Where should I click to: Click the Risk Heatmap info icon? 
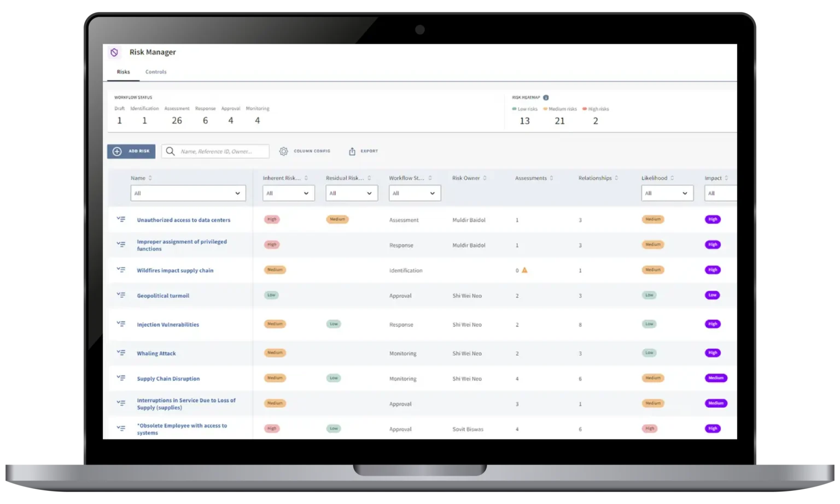(546, 98)
